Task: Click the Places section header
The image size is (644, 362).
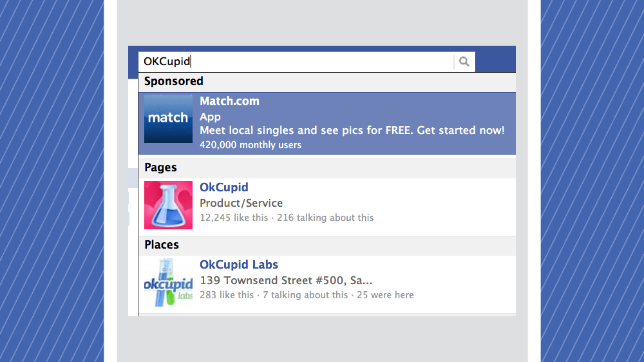Action: point(161,245)
